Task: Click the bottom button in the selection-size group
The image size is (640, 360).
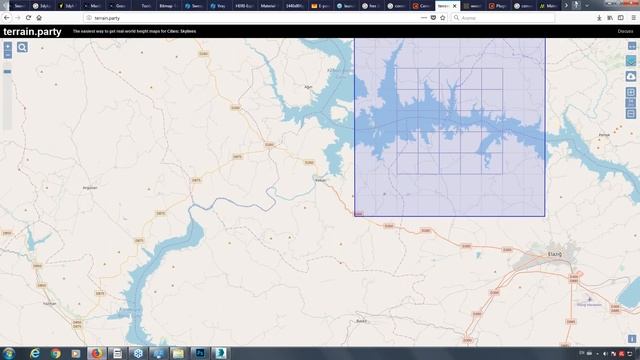Action: pyautogui.click(x=631, y=113)
